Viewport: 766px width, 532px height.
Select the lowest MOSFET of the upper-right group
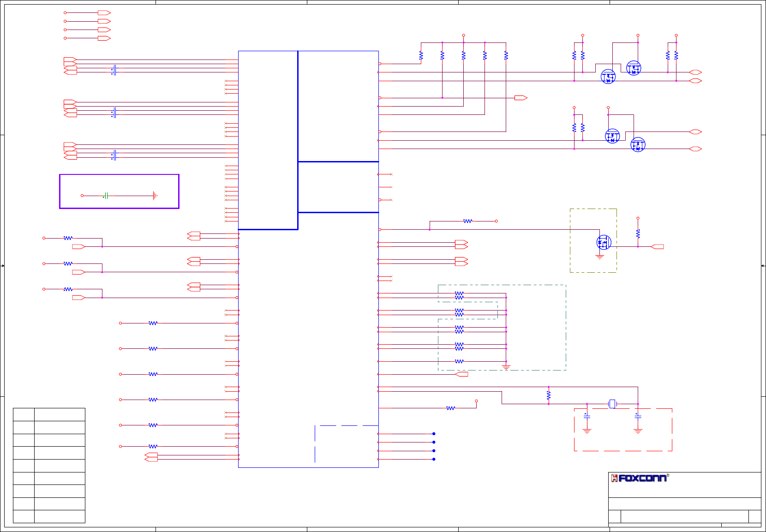tap(638, 145)
